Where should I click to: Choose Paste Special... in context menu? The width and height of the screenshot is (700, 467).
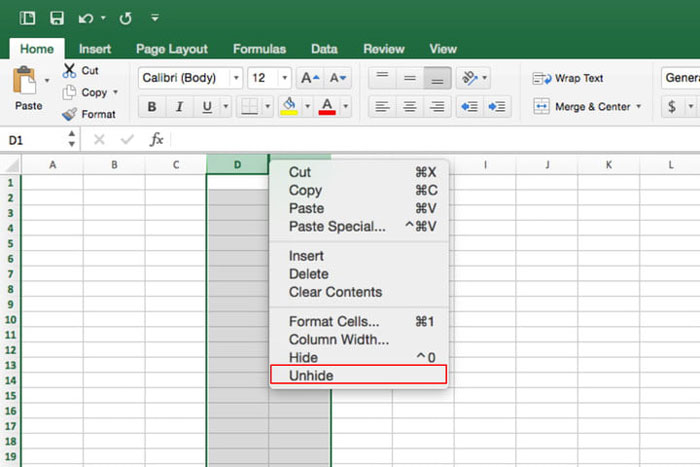[x=359, y=226]
